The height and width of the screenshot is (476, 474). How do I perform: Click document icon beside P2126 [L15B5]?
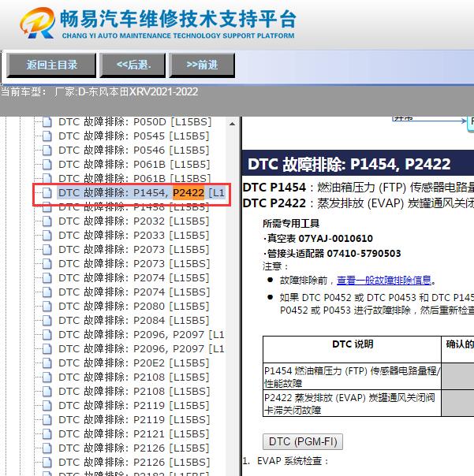tap(47, 448)
